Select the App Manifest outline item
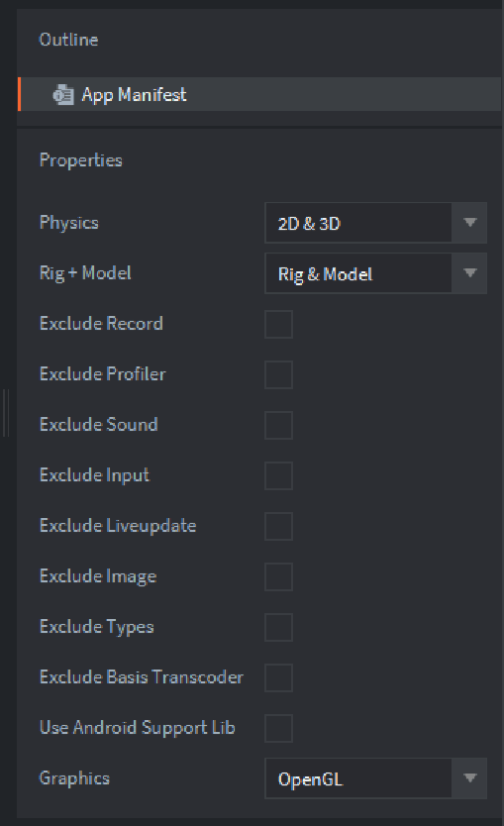The height and width of the screenshot is (826, 504). [259, 94]
